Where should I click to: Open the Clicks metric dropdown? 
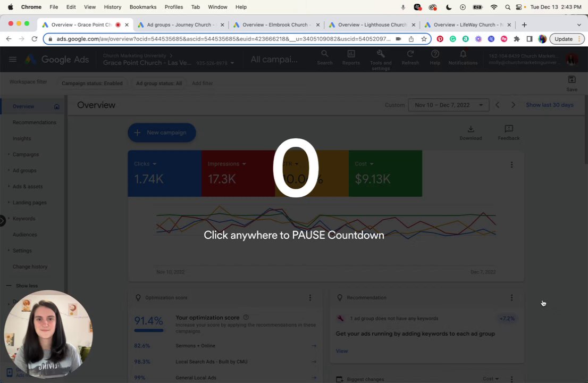(x=145, y=164)
